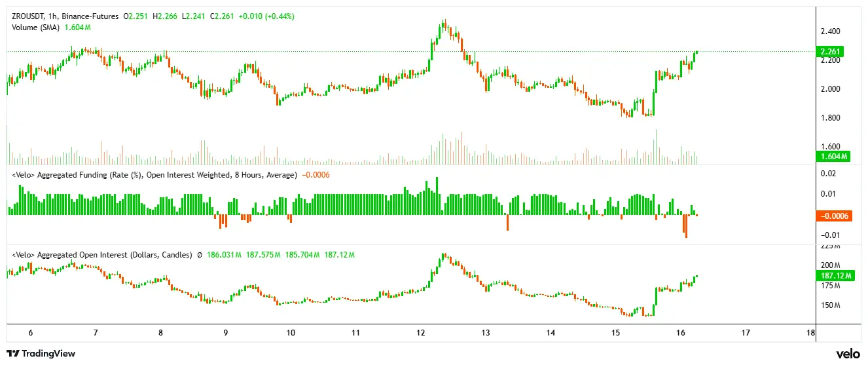
Task: Click the orange -0.0006 funding rate tag
Action: 833,216
